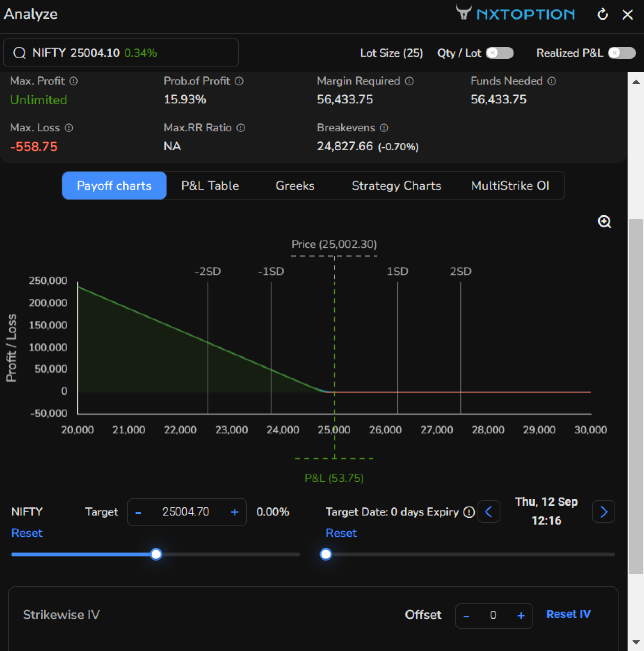Viewport: 644px width, 651px height.
Task: Click the scrollbar down arrow
Action: [x=636, y=642]
